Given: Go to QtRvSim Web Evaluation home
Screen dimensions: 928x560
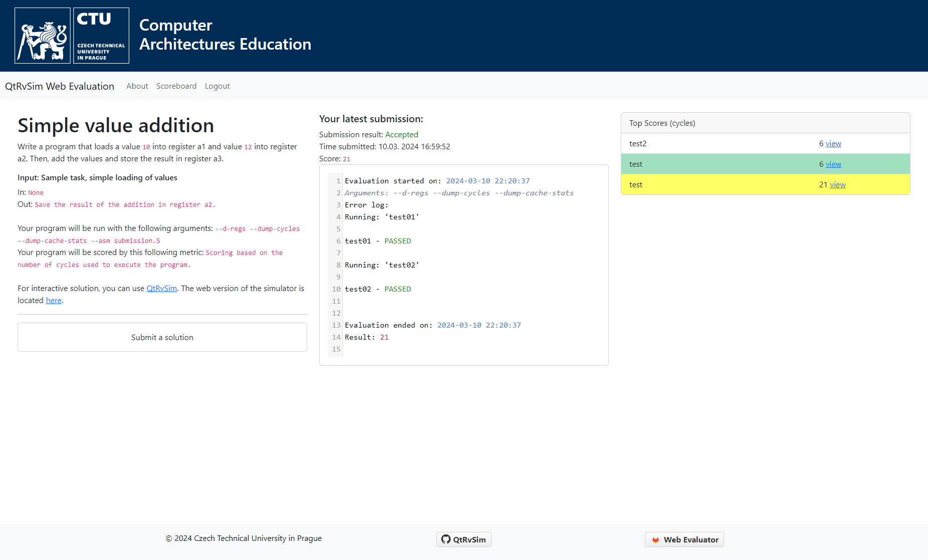Looking at the screenshot, I should coord(60,86).
